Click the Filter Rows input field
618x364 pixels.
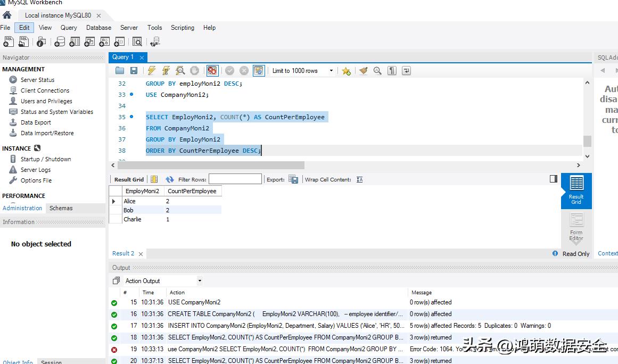235,179
